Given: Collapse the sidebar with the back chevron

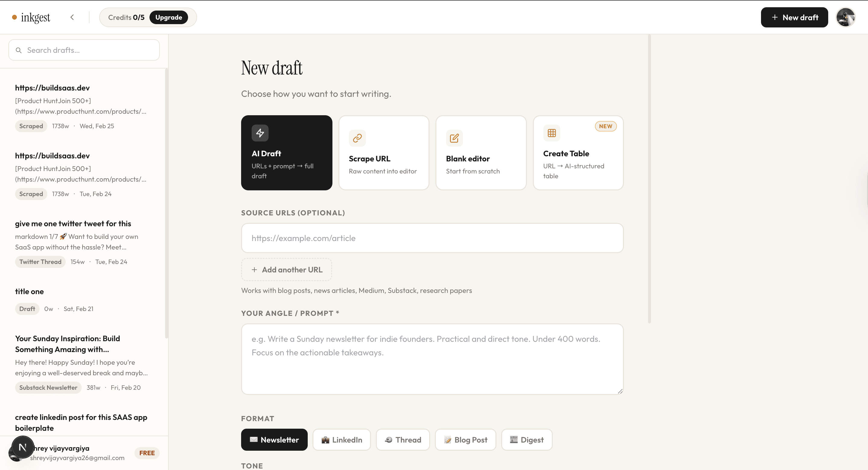Looking at the screenshot, I should pos(72,17).
